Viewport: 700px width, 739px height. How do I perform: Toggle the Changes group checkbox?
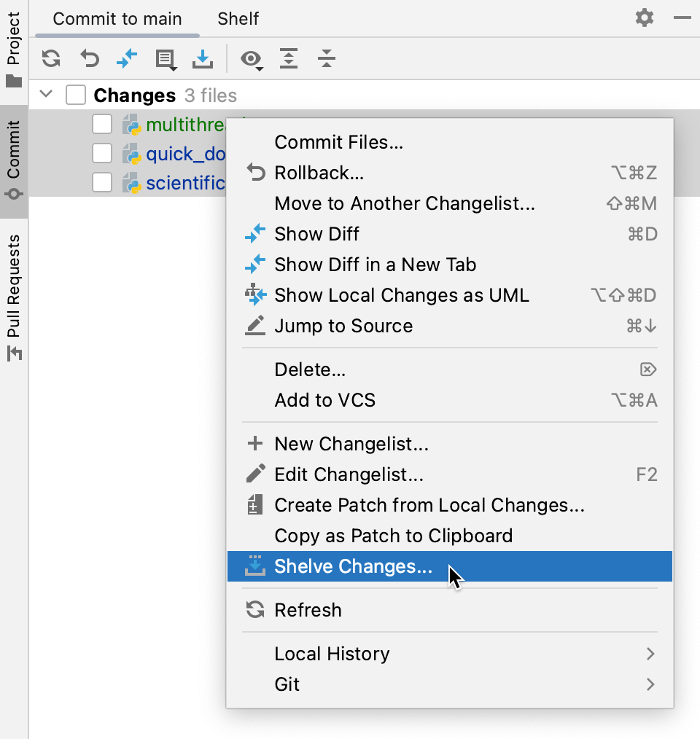click(75, 95)
